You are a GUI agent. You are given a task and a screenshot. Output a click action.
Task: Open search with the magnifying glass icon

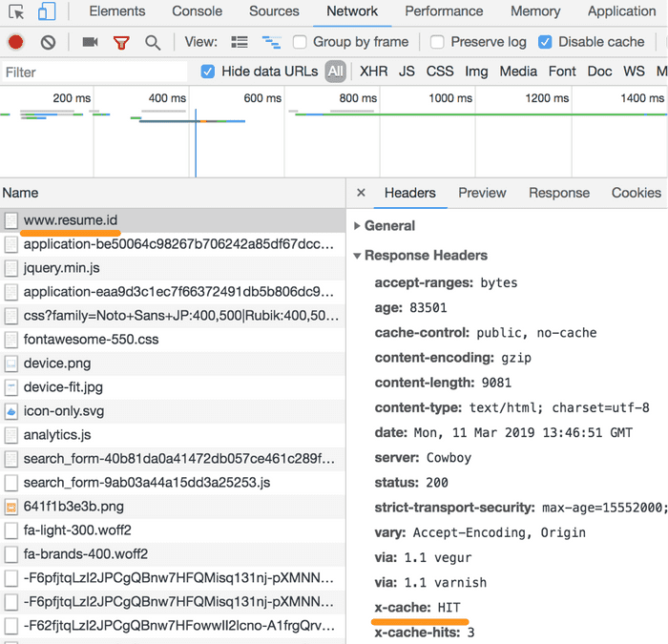click(153, 42)
